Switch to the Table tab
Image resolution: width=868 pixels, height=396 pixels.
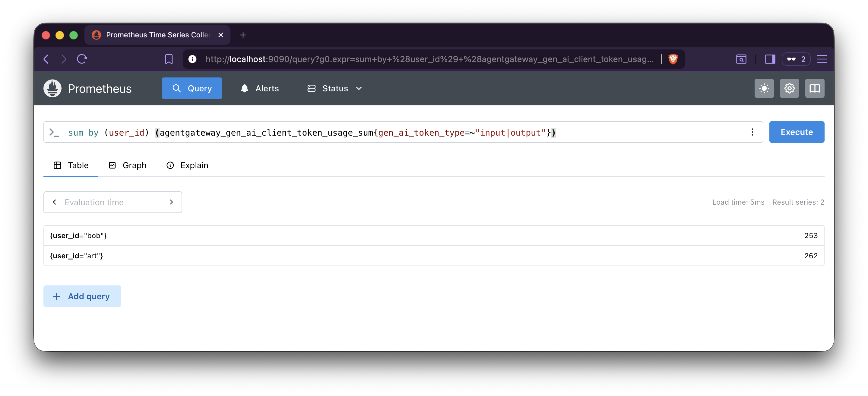(x=71, y=165)
